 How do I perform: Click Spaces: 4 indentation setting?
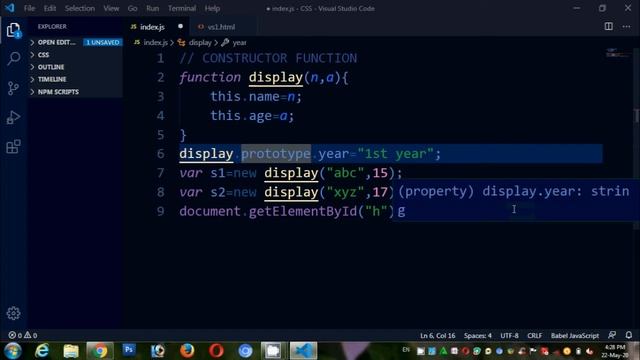[478, 336]
